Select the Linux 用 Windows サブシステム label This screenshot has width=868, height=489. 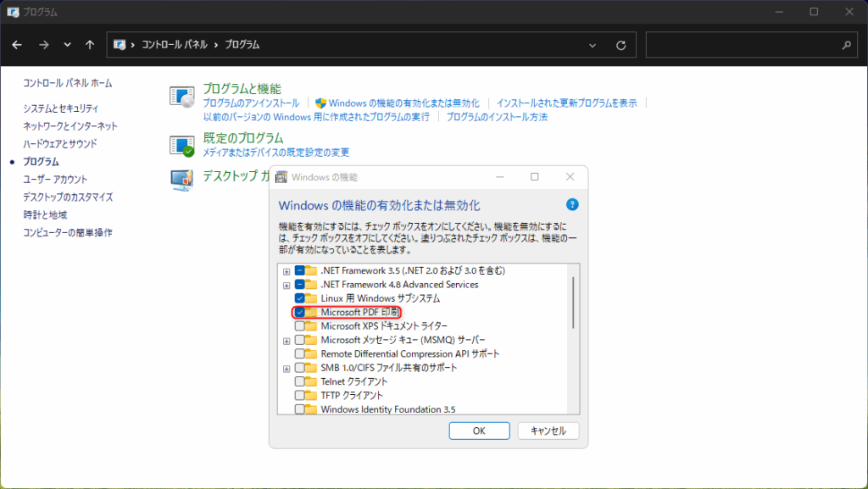pyautogui.click(x=381, y=298)
